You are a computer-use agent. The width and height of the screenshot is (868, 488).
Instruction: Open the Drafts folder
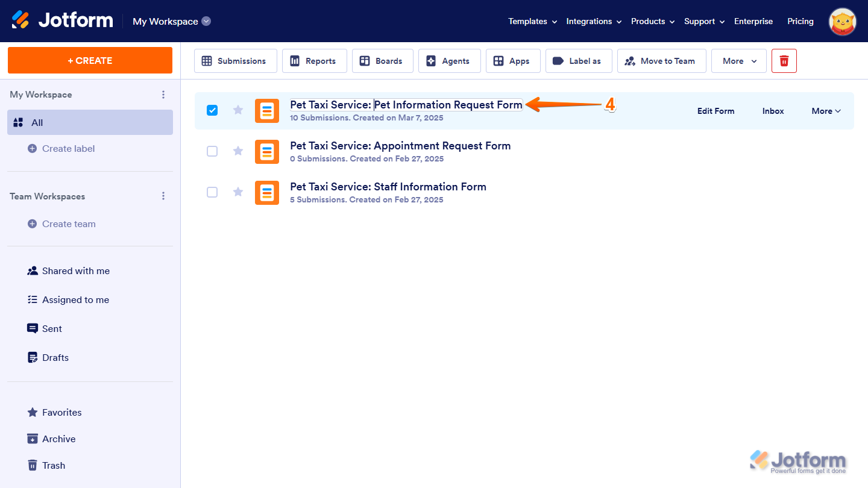[48, 358]
